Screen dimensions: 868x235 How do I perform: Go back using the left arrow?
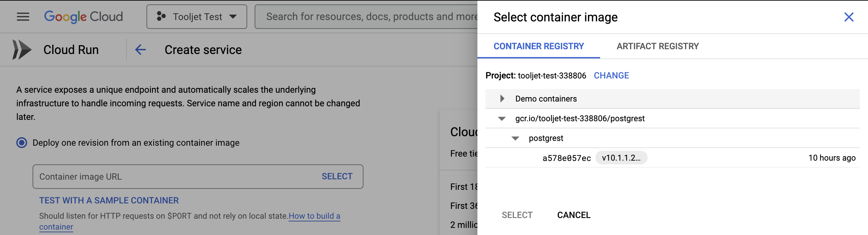point(140,50)
